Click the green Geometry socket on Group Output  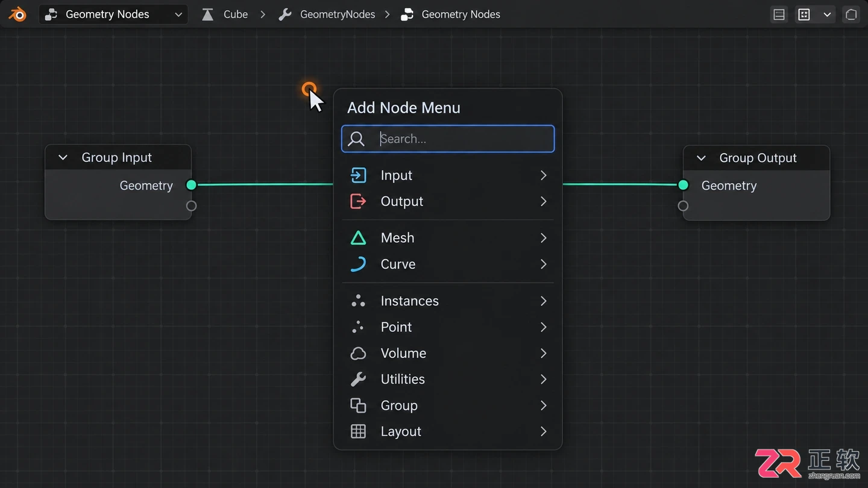click(x=683, y=185)
